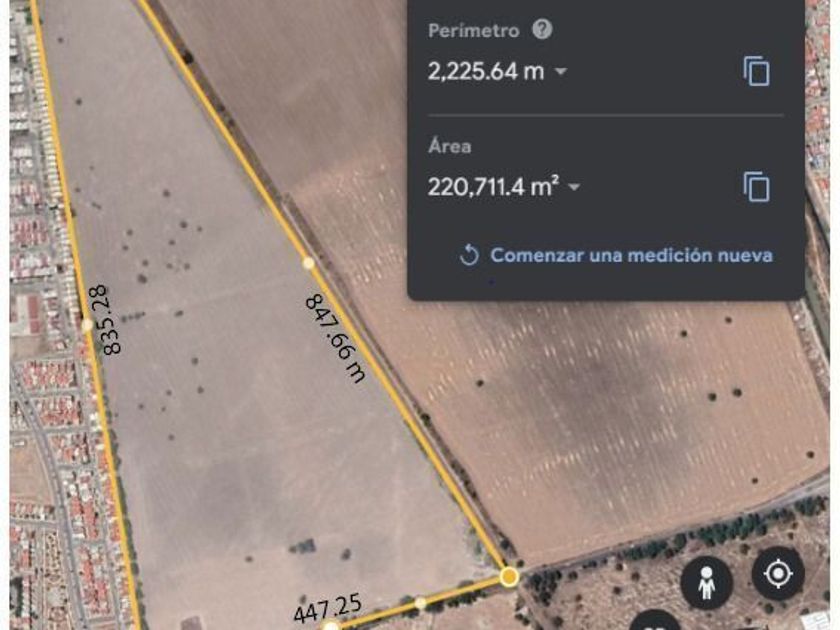Select midpoint handle on 447.25 edge

point(421,604)
